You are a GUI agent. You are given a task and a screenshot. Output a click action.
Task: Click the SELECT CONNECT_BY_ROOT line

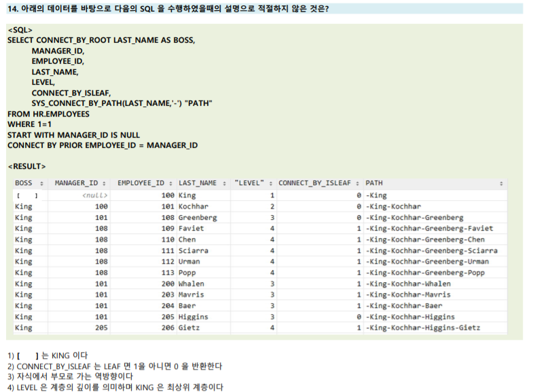[101, 41]
